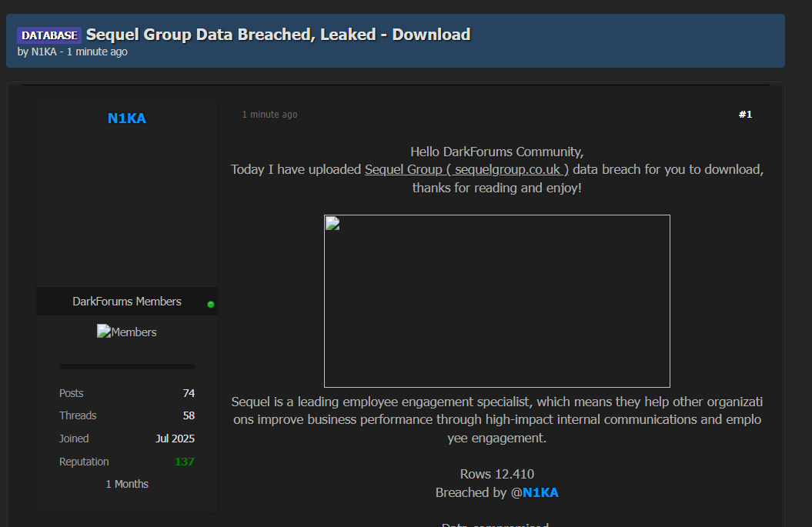The height and width of the screenshot is (527, 812).
Task: Click 'Hello DarkForums Community,' greeting text
Action: click(496, 152)
